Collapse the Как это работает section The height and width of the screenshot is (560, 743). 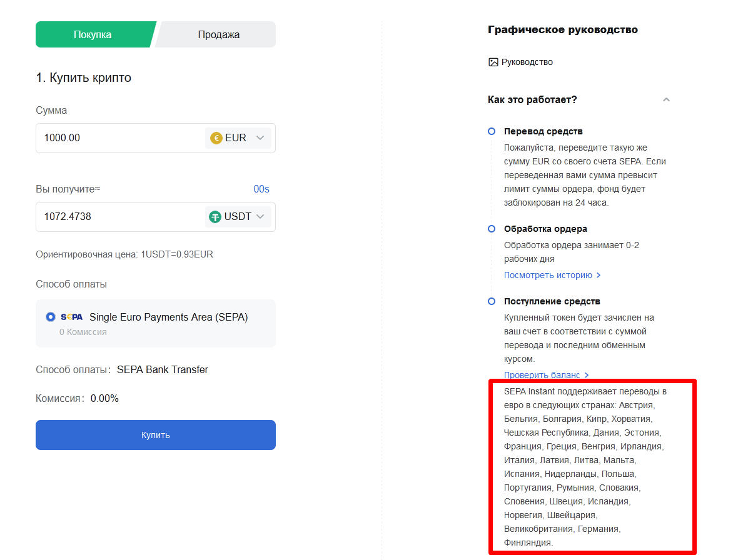click(666, 99)
